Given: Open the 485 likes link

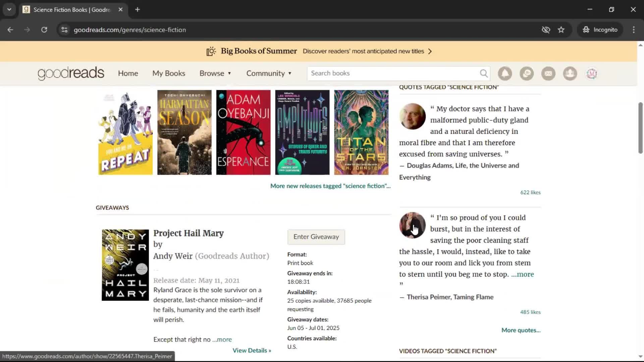Looking at the screenshot, I should [530, 312].
